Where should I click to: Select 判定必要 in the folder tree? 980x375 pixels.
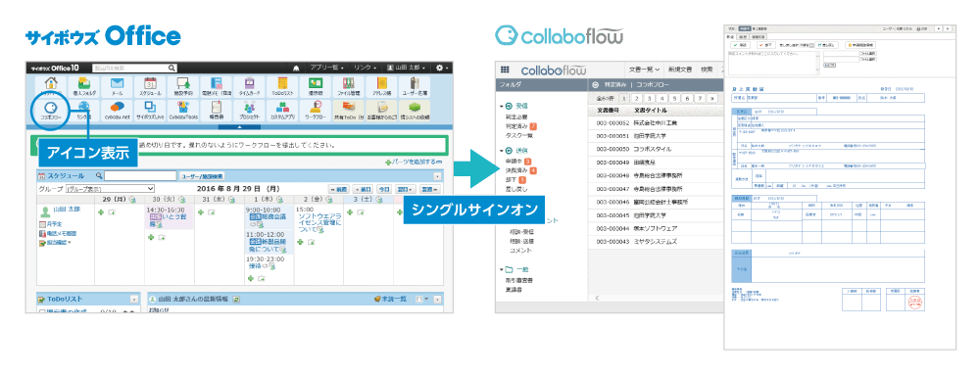[516, 117]
